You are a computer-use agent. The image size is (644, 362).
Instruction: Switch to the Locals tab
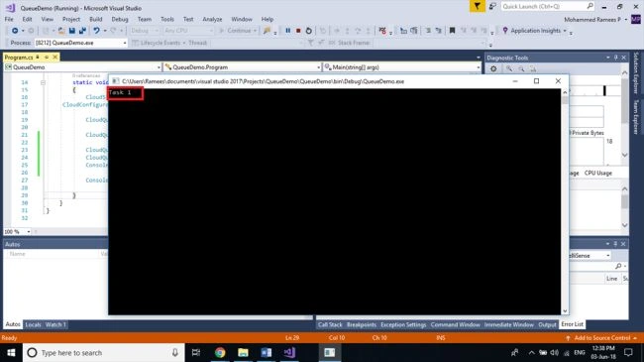pyautogui.click(x=33, y=324)
